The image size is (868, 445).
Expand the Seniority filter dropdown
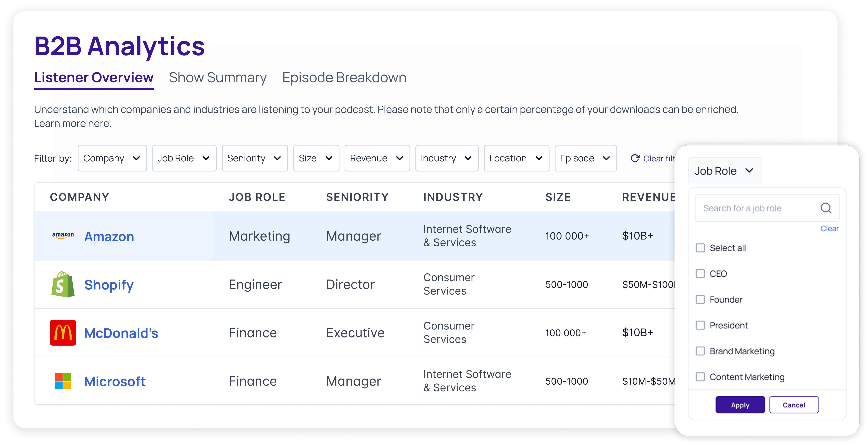pos(254,158)
